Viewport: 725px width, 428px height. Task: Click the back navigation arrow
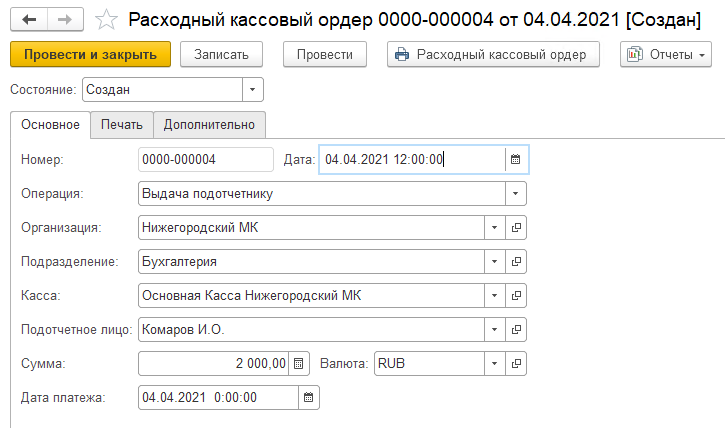pyautogui.click(x=28, y=19)
